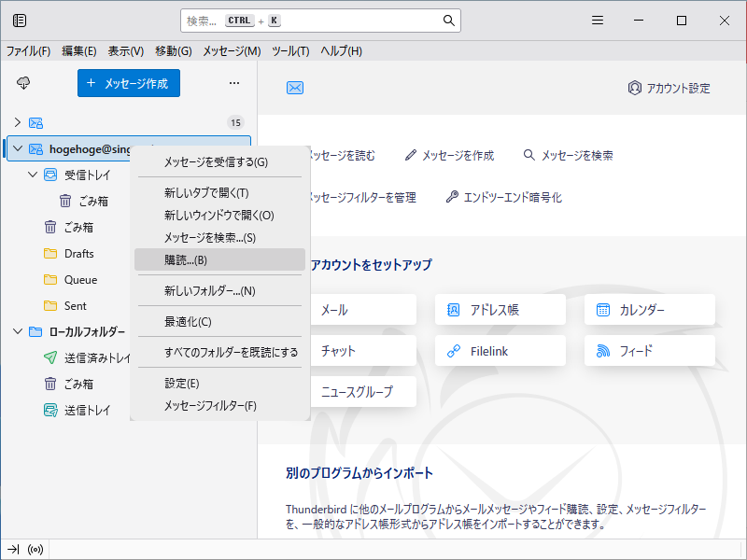Click the Sent folder icon
747x560 pixels.
click(50, 306)
